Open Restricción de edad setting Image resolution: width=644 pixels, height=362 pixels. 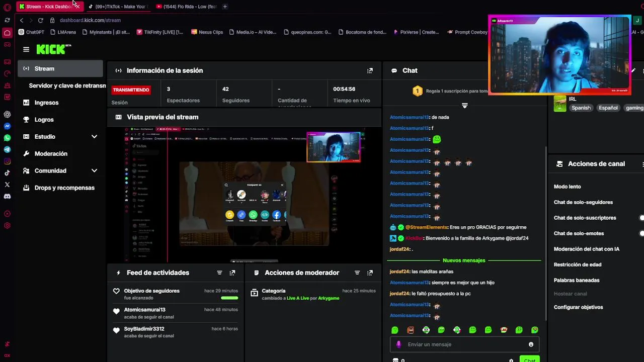tap(578, 265)
